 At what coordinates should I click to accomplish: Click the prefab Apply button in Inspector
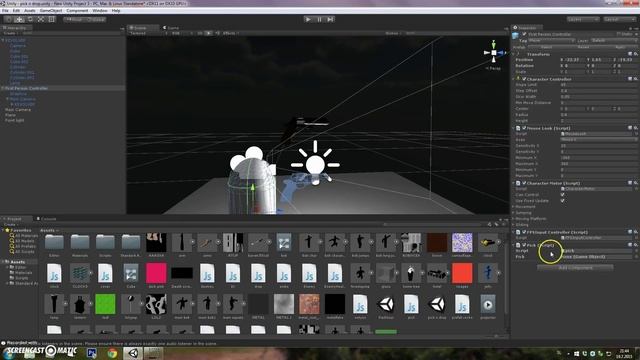coord(620,47)
